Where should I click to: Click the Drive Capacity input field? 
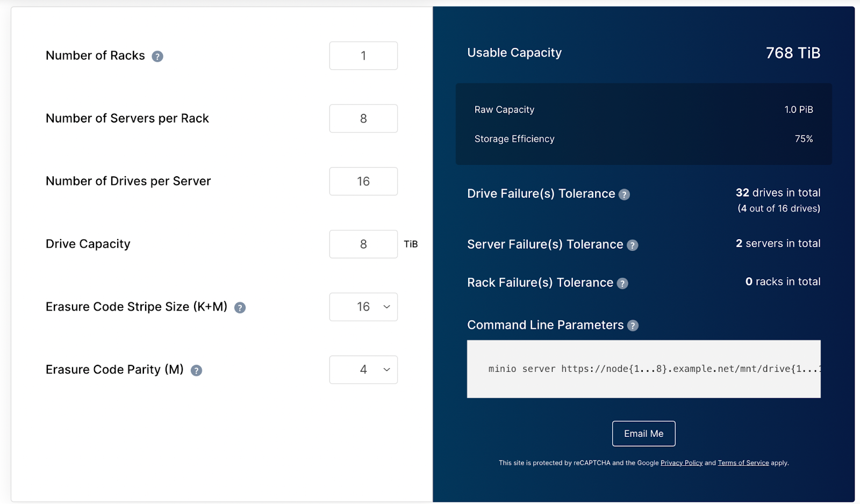pyautogui.click(x=363, y=244)
